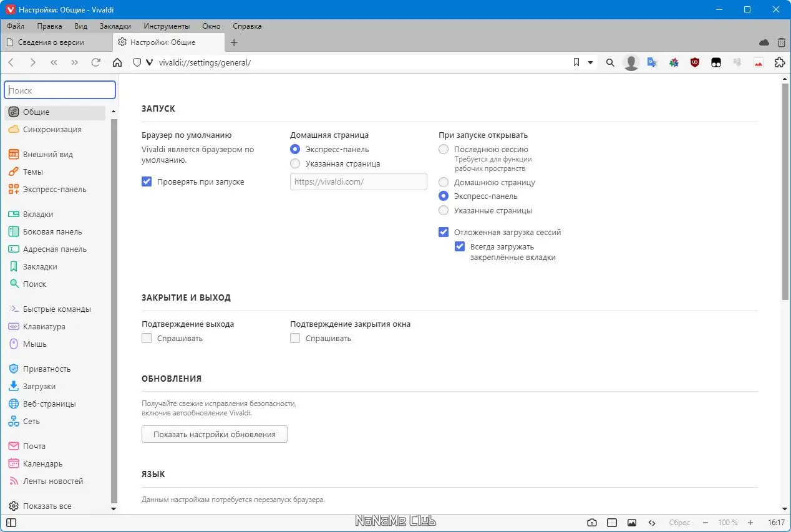This screenshot has width=791, height=532.
Task: Click the Tampermonkey extension icon
Action: (x=716, y=62)
